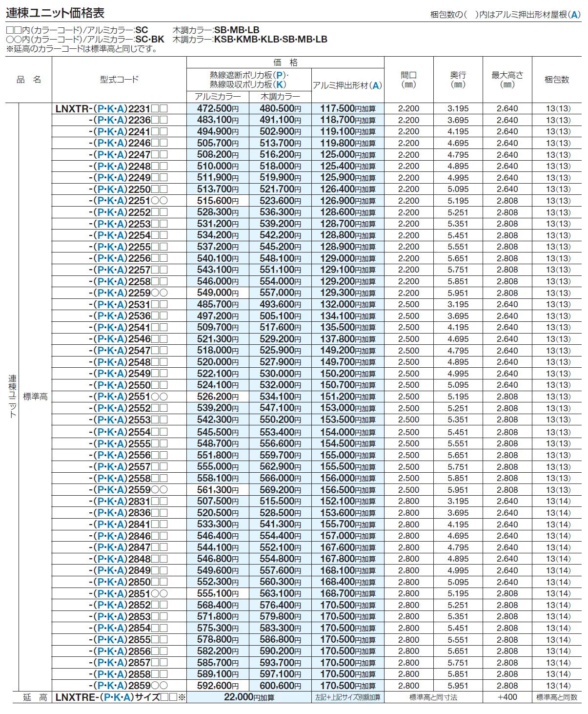Select model code -(P·K·A)2531

[x=128, y=304]
